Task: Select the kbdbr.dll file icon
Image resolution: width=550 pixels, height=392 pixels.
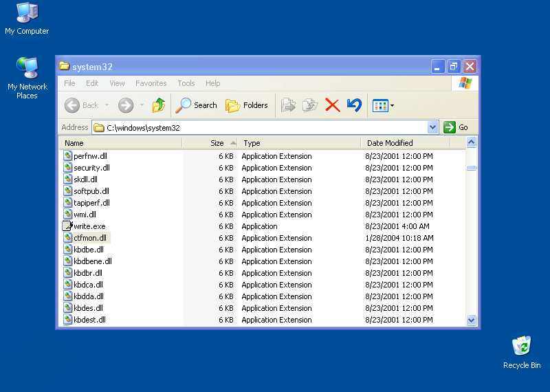Action: (67, 272)
